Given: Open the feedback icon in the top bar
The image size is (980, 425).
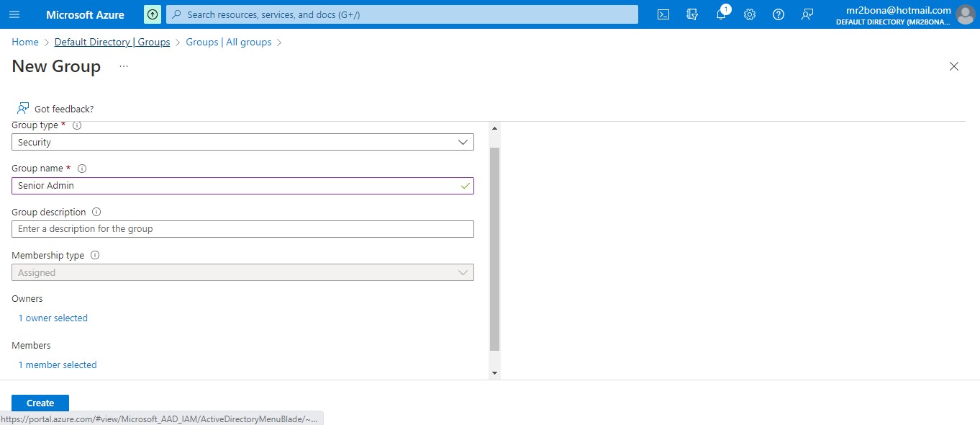Looking at the screenshot, I should tap(807, 14).
